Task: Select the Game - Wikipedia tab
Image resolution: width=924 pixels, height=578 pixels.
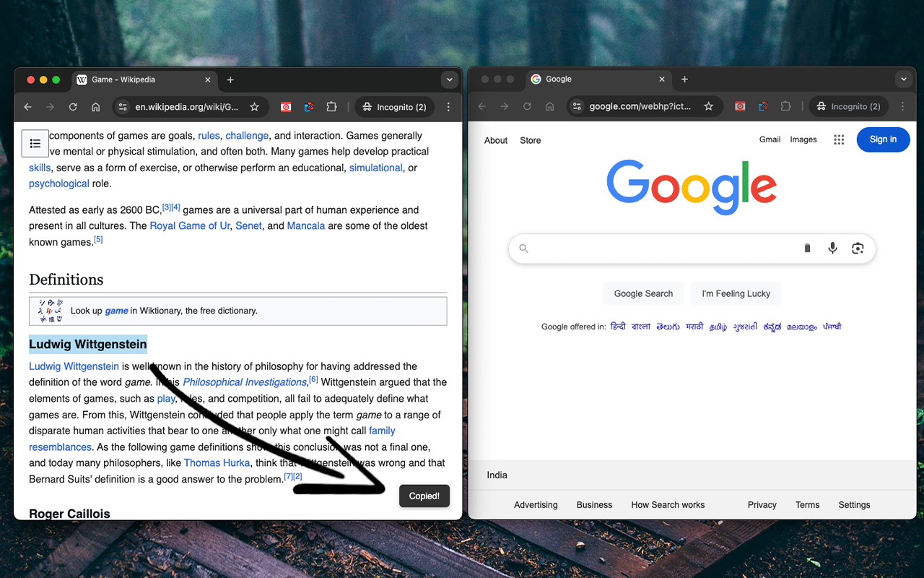Action: pyautogui.click(x=144, y=79)
